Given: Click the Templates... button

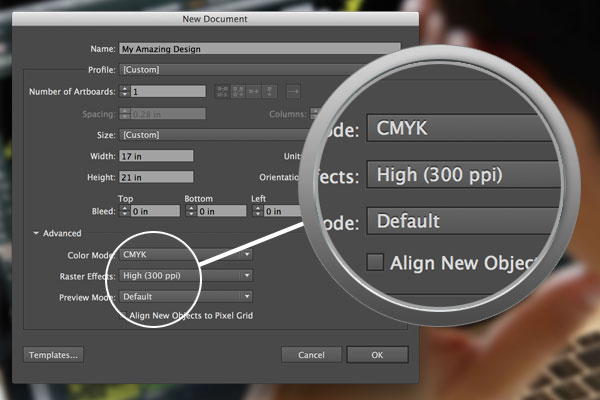Looking at the screenshot, I should (x=54, y=355).
